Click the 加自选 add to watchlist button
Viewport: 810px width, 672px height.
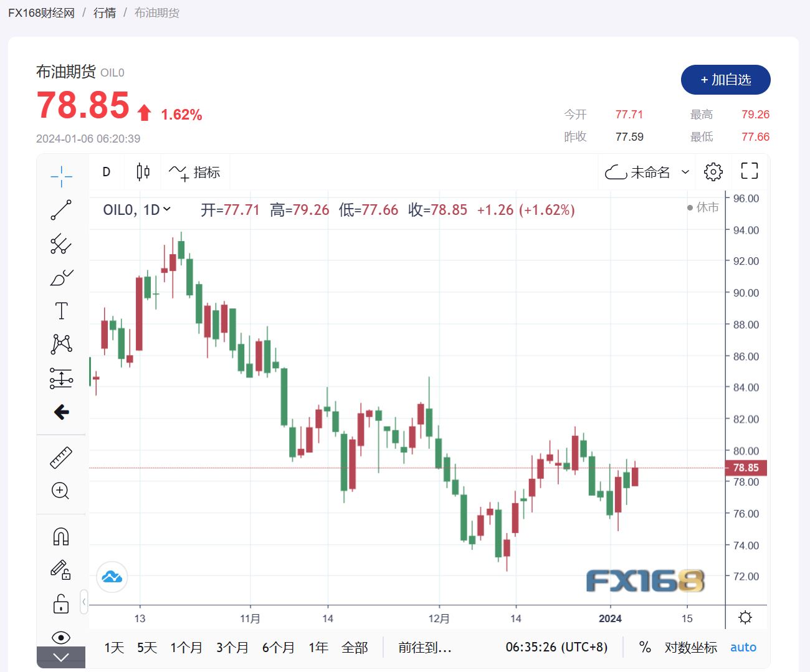click(725, 80)
